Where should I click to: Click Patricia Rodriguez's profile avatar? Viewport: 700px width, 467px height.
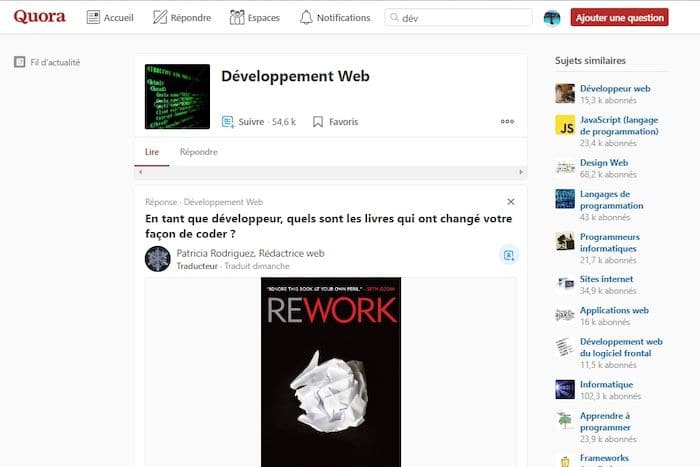click(157, 259)
